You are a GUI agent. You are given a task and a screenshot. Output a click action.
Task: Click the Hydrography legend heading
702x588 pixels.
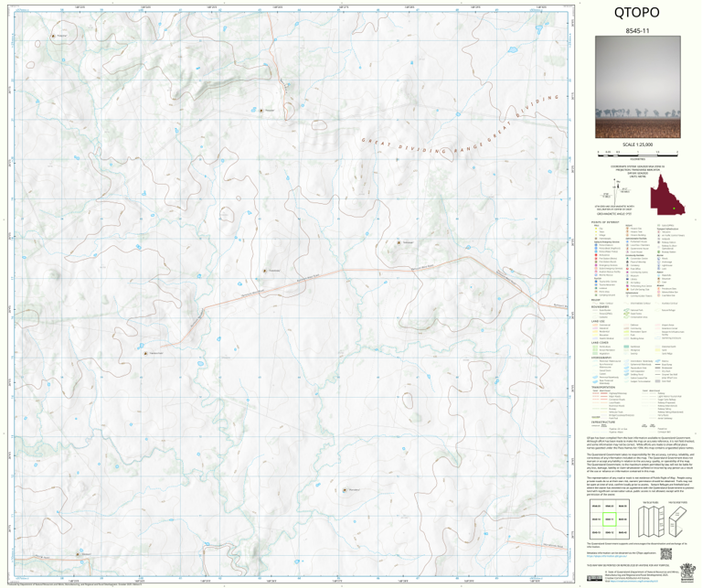click(x=601, y=358)
